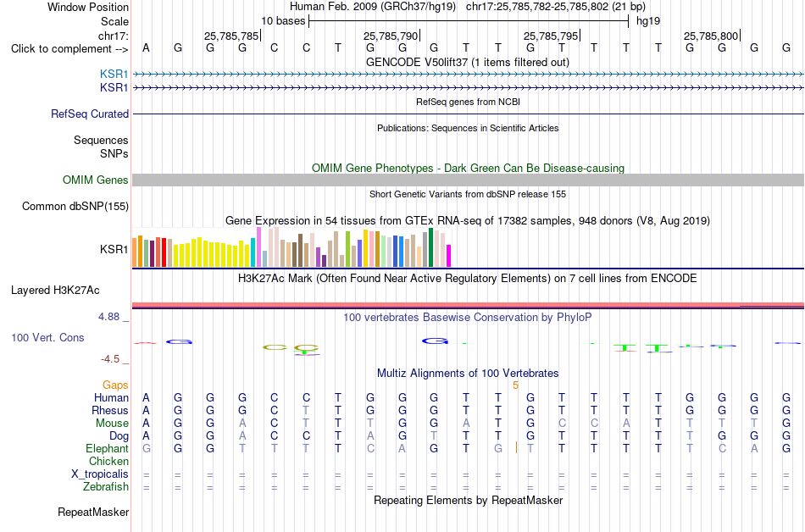This screenshot has width=805, height=532.
Task: Open Repeating Elements by RepeatMasker title
Action: point(468,500)
